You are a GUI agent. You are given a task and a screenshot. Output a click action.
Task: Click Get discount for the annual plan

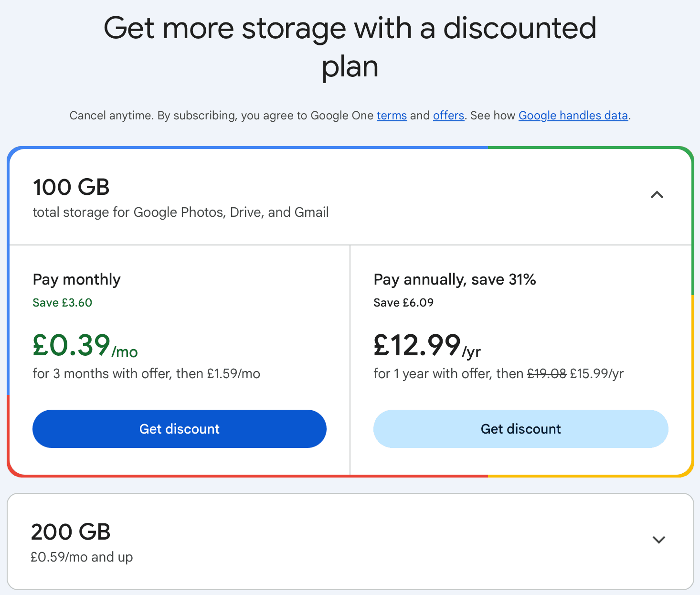point(520,429)
